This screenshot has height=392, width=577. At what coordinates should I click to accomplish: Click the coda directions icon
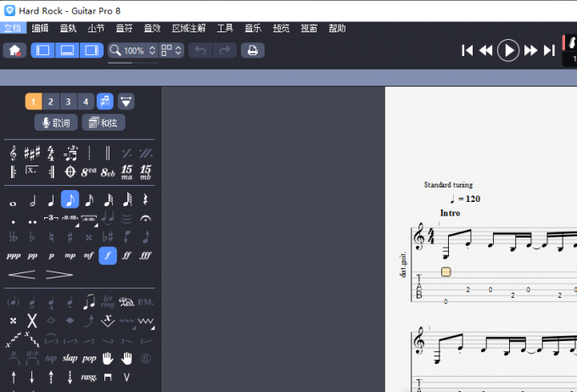pos(70,172)
